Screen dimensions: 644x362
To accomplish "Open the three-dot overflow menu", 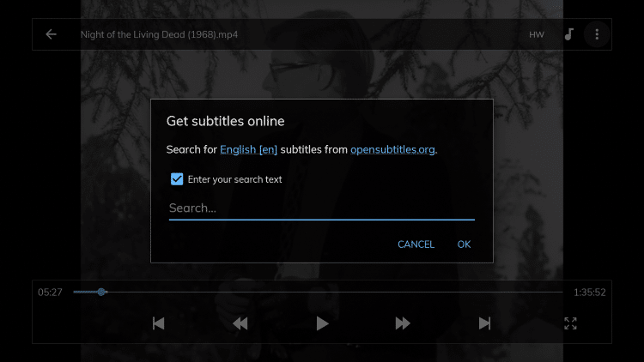I will 597,34.
